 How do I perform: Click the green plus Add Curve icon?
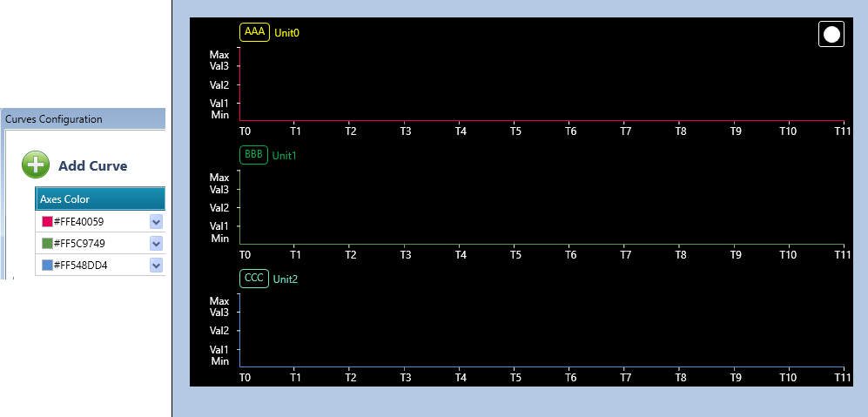click(x=36, y=165)
